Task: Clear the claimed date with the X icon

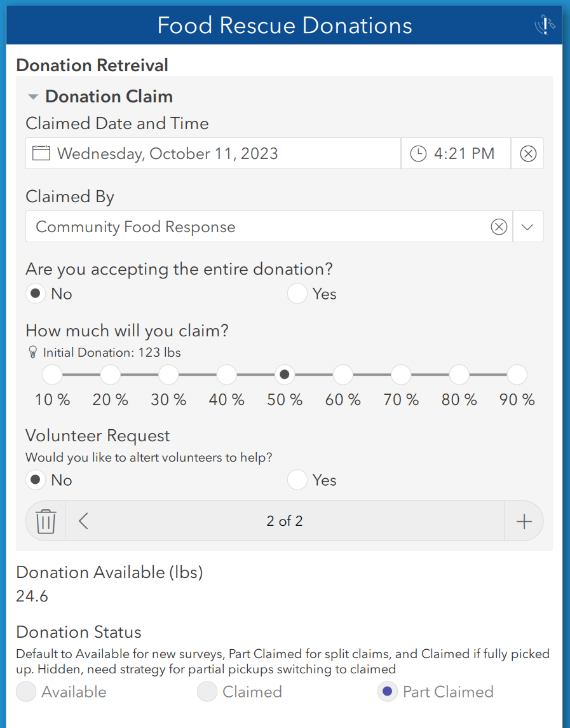Action: tap(527, 153)
